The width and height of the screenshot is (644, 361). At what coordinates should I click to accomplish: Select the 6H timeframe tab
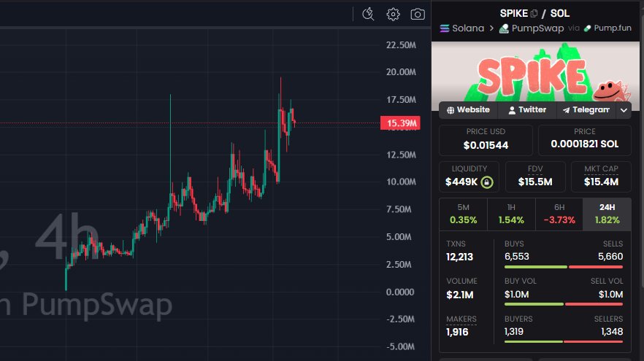559,214
